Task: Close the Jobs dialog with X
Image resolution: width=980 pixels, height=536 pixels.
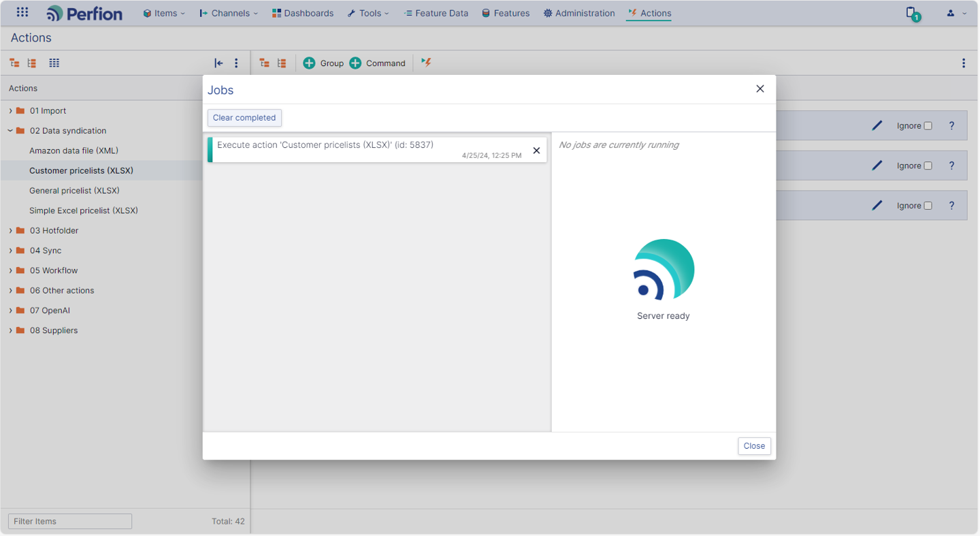Action: (x=760, y=89)
